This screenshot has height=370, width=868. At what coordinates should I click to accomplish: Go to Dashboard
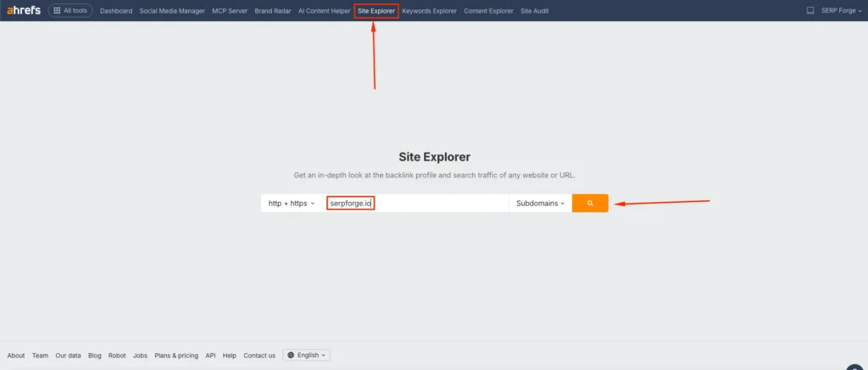[x=116, y=10]
